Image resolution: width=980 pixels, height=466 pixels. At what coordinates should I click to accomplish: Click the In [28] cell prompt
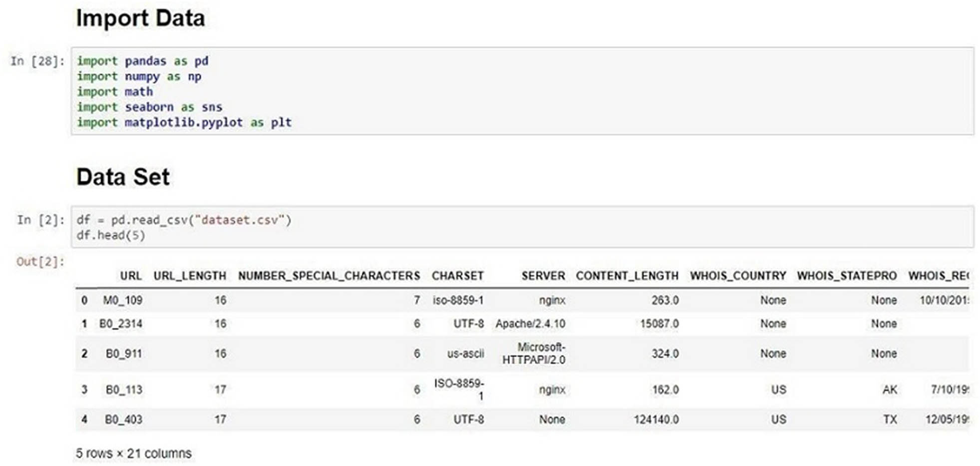click(35, 61)
